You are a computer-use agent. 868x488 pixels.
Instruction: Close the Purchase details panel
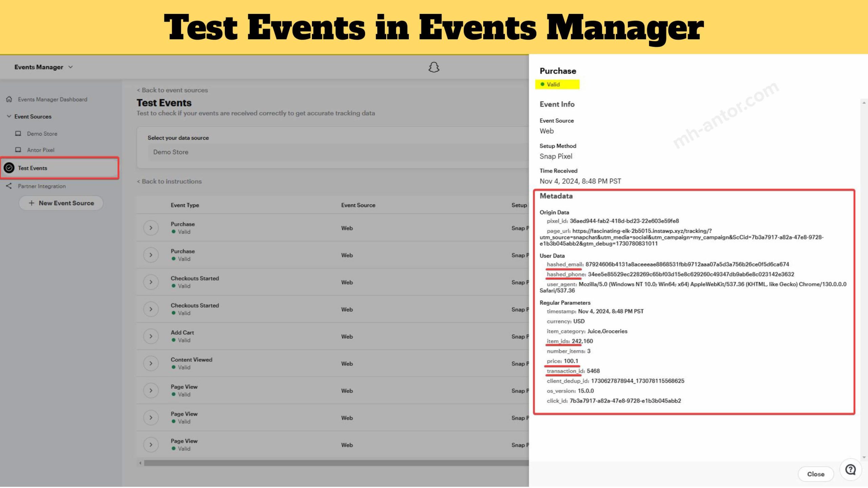[815, 474]
